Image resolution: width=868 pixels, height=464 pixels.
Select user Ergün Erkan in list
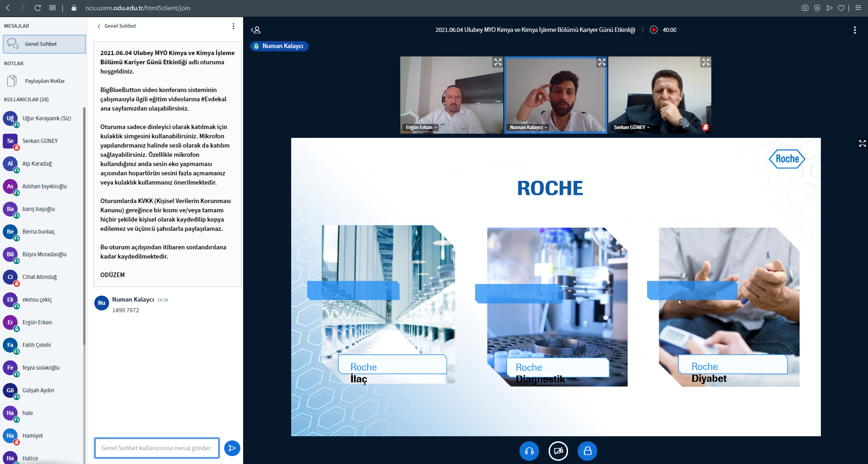coord(43,322)
